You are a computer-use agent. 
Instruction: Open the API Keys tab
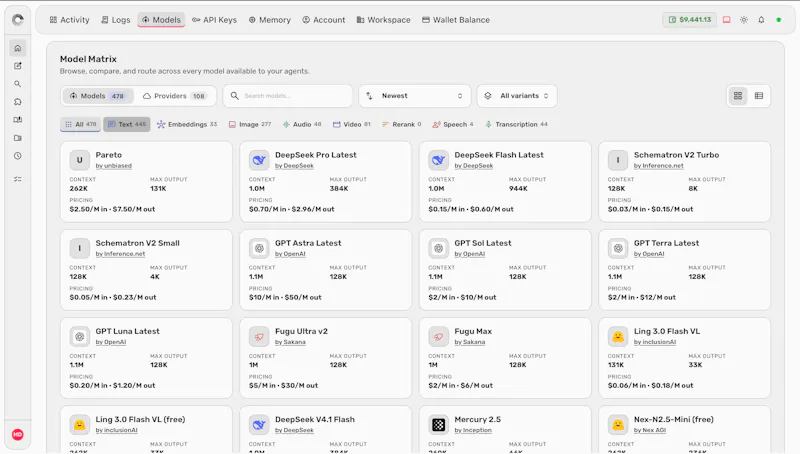tap(214, 20)
